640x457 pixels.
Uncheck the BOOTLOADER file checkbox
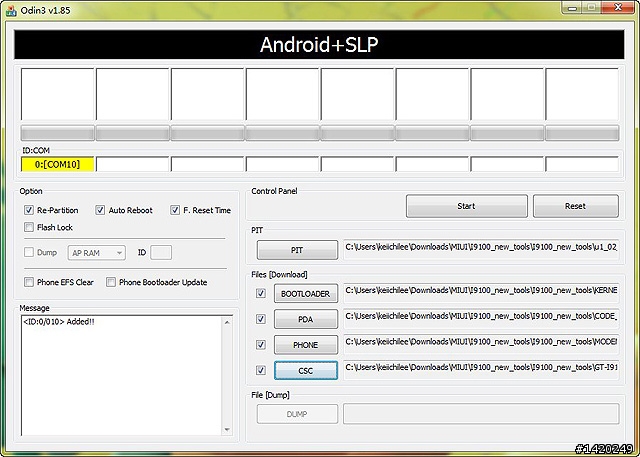pyautogui.click(x=261, y=293)
